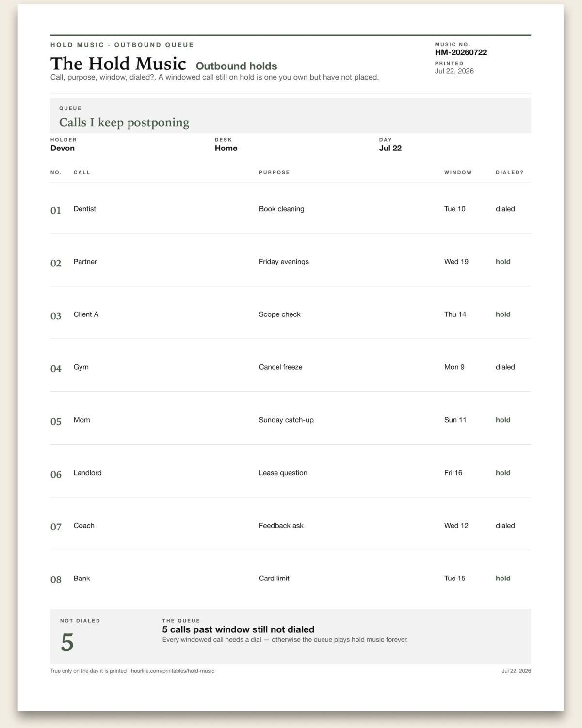
Task: Click the day value Jul 22
Action: 390,148
